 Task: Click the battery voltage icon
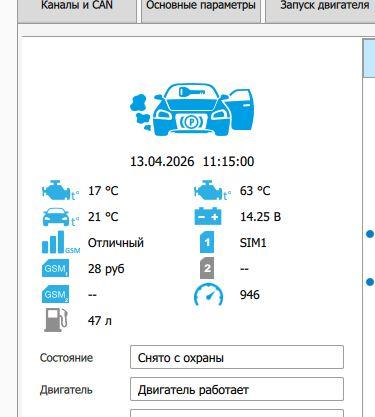[x=208, y=216]
